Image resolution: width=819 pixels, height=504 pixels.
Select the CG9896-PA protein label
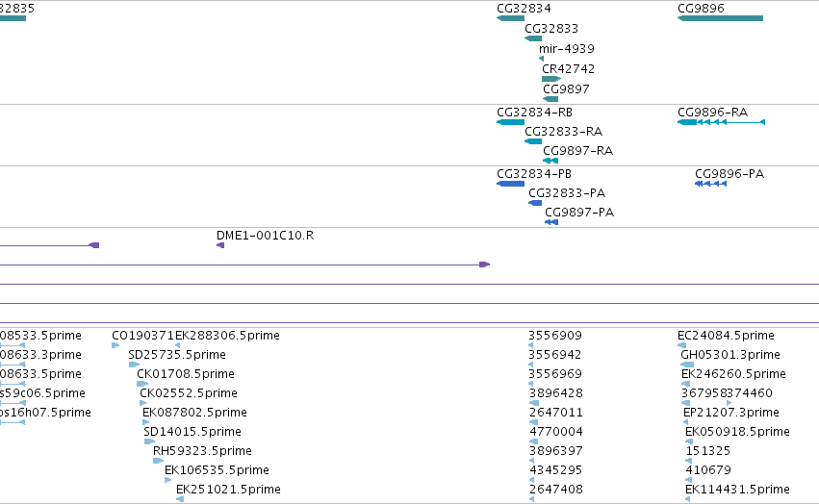(x=729, y=174)
